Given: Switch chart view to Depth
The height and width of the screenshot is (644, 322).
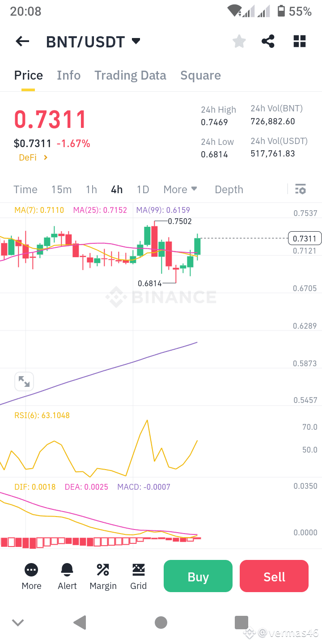Looking at the screenshot, I should pos(229,190).
